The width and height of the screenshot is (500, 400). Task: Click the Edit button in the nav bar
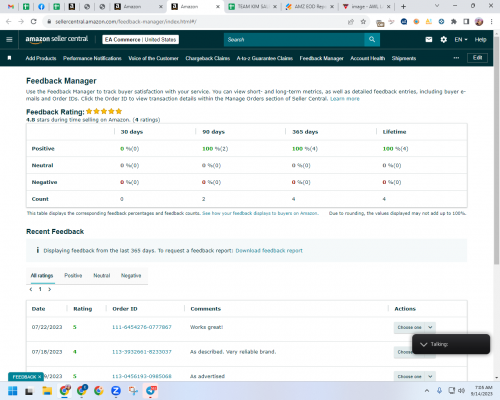(477, 58)
